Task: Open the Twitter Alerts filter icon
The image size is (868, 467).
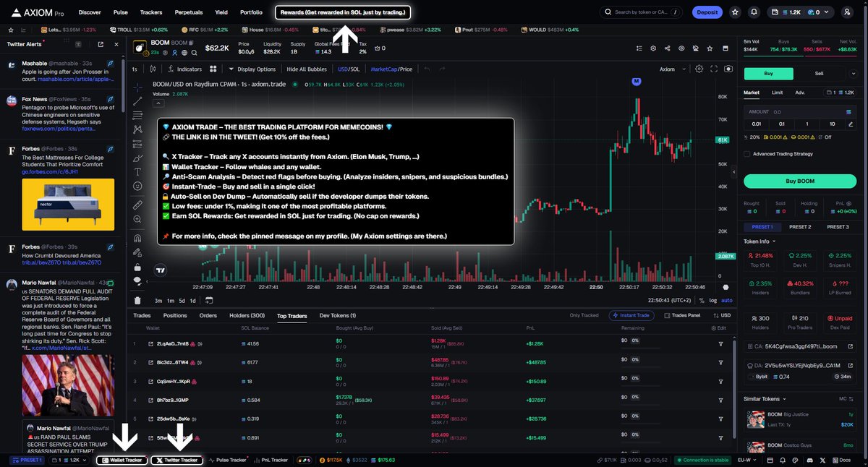Action: click(x=78, y=44)
